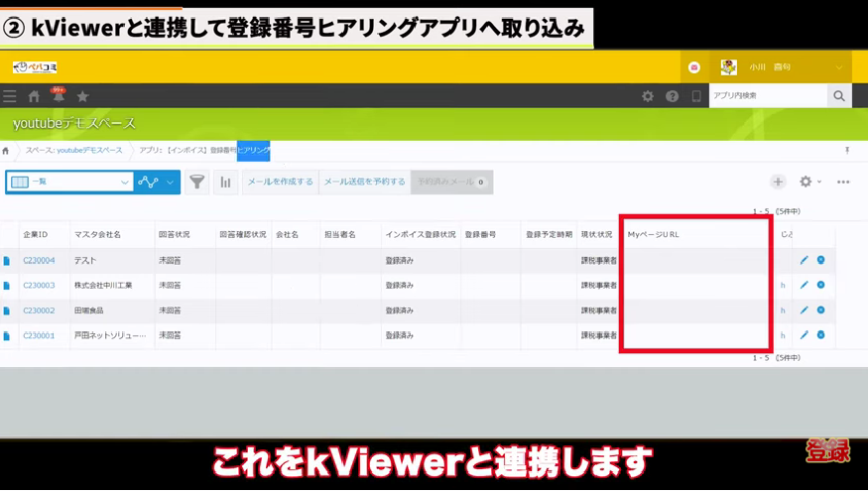Open the app settings gear dropdown

[809, 182]
